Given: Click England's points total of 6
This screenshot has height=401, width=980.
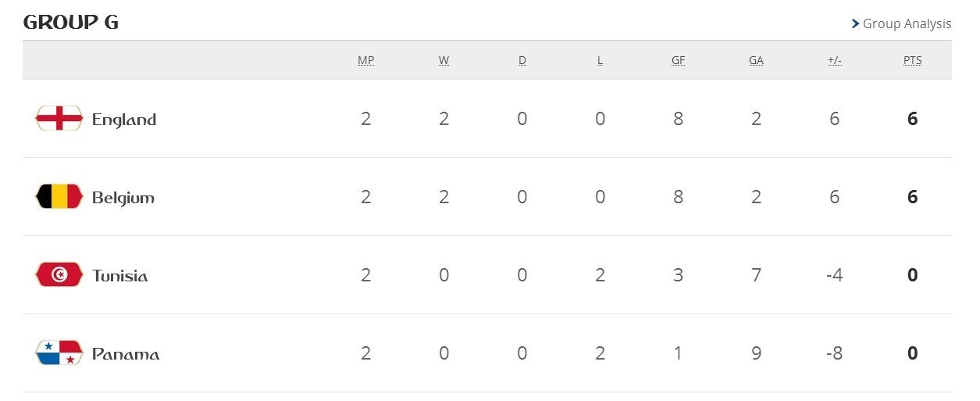Looking at the screenshot, I should (912, 119).
